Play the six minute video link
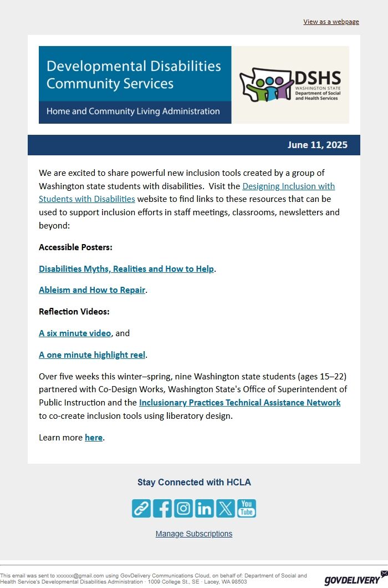 coord(73,333)
